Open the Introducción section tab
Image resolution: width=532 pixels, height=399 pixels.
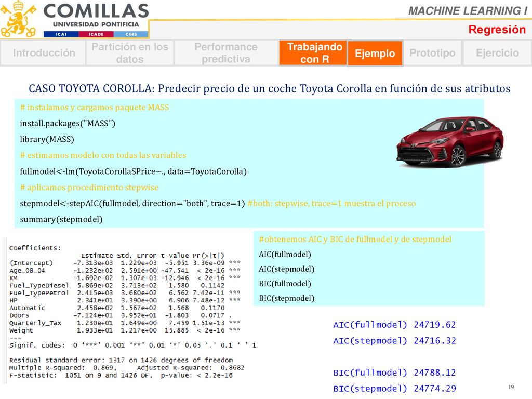point(43,53)
